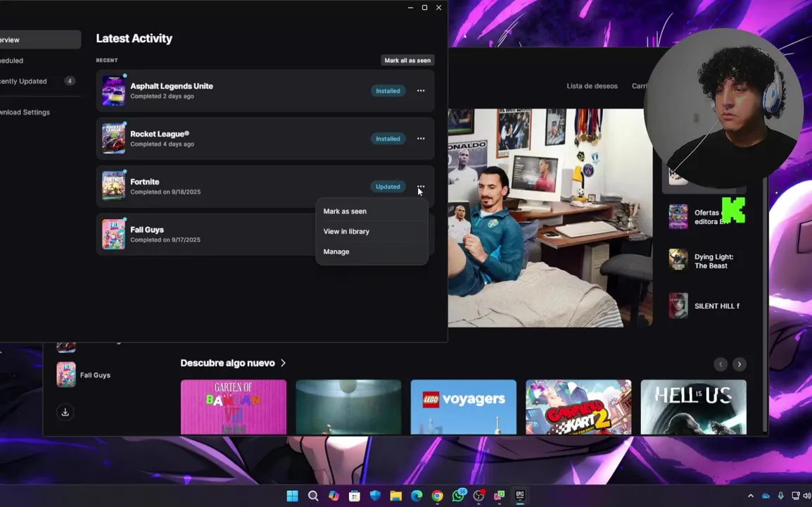Click the Fortnite row's three-dot icon

(421, 187)
